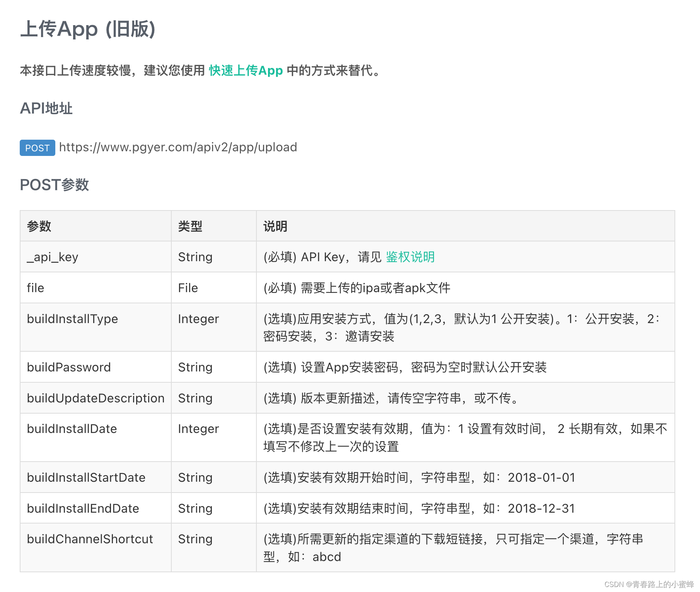
Task: Click the intro sentence 本接口上传速度较慢
Action: [201, 70]
